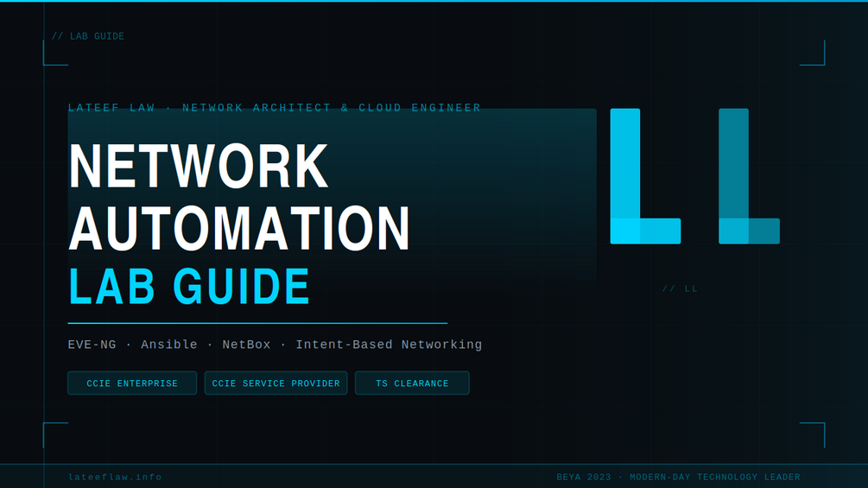Click the "AUTOMATION" title word

click(x=239, y=227)
